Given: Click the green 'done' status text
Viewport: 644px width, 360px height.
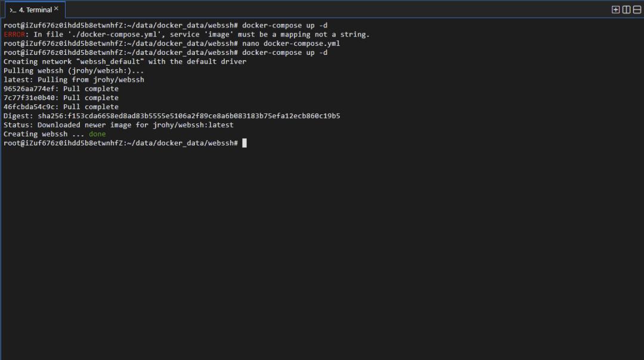Looking at the screenshot, I should click(x=97, y=134).
